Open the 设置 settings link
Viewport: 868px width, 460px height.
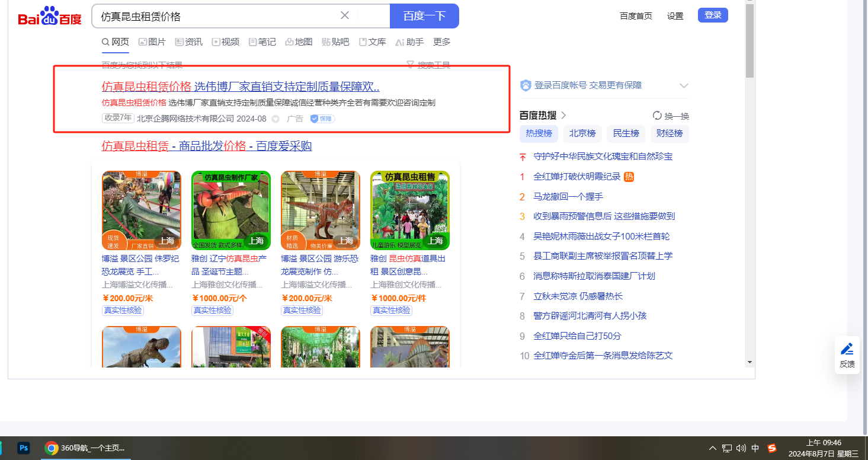pos(675,16)
